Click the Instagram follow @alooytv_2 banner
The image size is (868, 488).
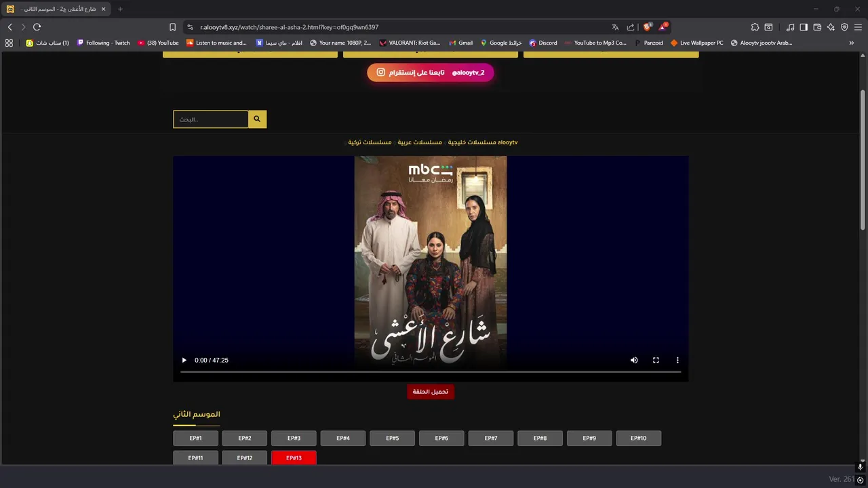(x=431, y=73)
